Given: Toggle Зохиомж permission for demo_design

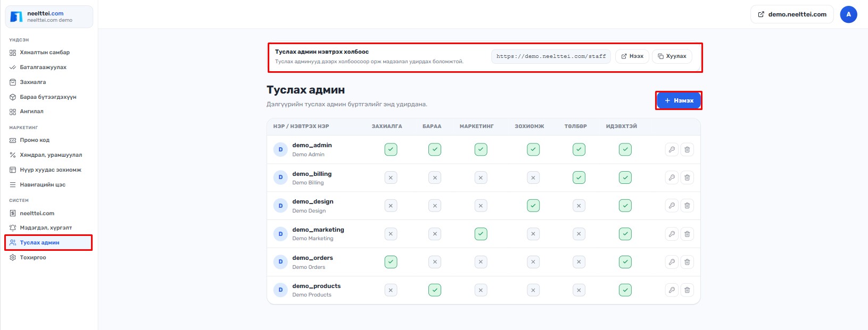Looking at the screenshot, I should 533,206.
